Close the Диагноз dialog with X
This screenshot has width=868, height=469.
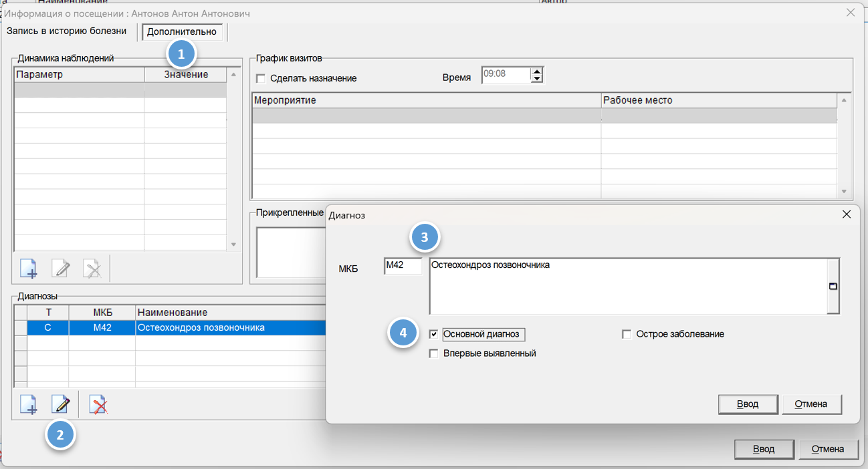[x=846, y=214]
